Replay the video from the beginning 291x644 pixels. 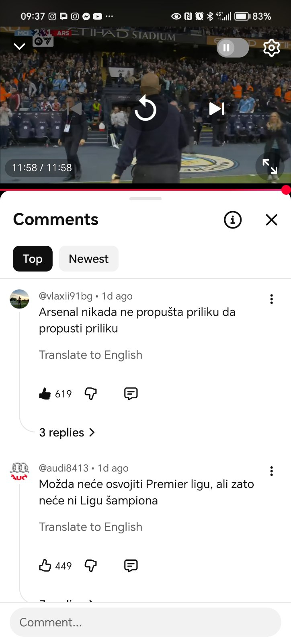(145, 108)
